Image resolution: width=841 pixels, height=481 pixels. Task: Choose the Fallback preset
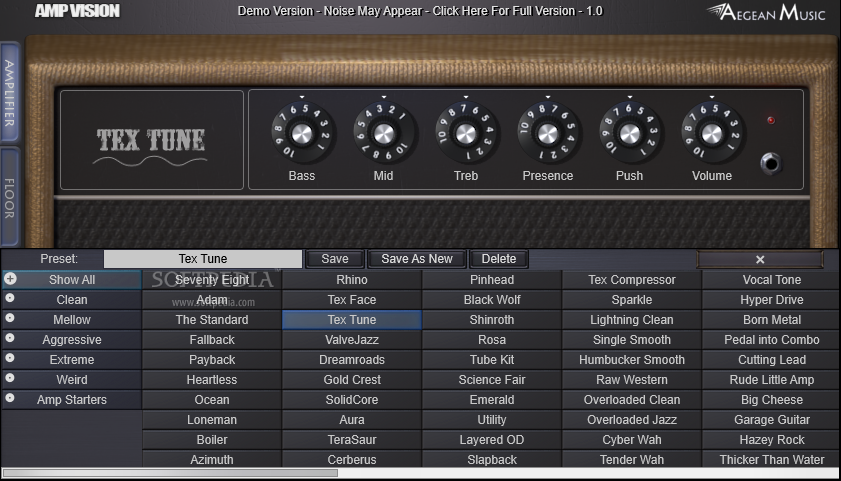[212, 340]
